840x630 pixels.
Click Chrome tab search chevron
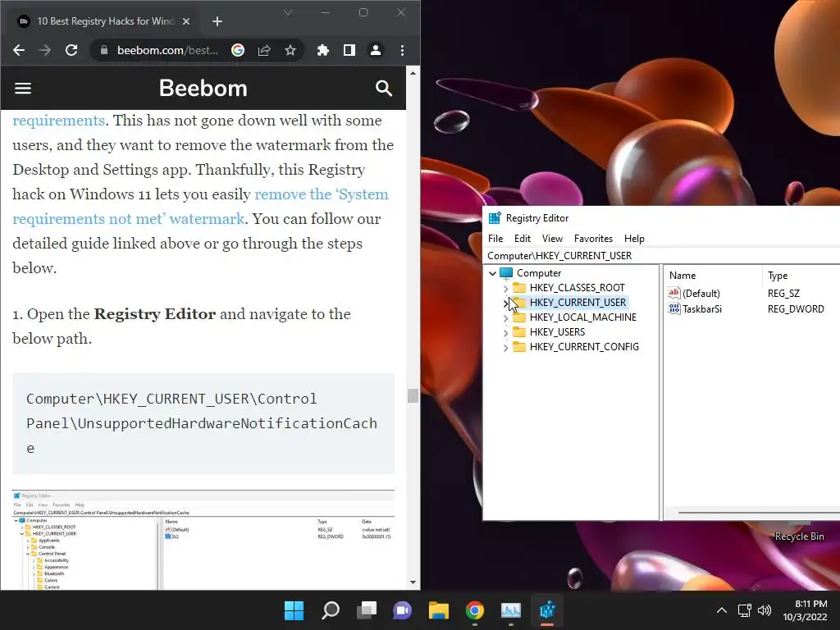click(288, 12)
